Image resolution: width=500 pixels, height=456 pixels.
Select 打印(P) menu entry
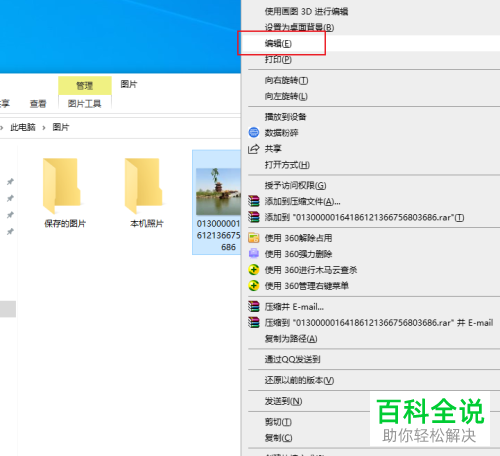(x=278, y=59)
